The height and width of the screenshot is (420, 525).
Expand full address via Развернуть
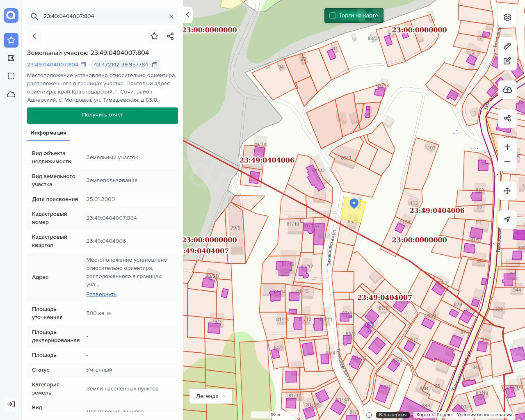pyautogui.click(x=101, y=294)
